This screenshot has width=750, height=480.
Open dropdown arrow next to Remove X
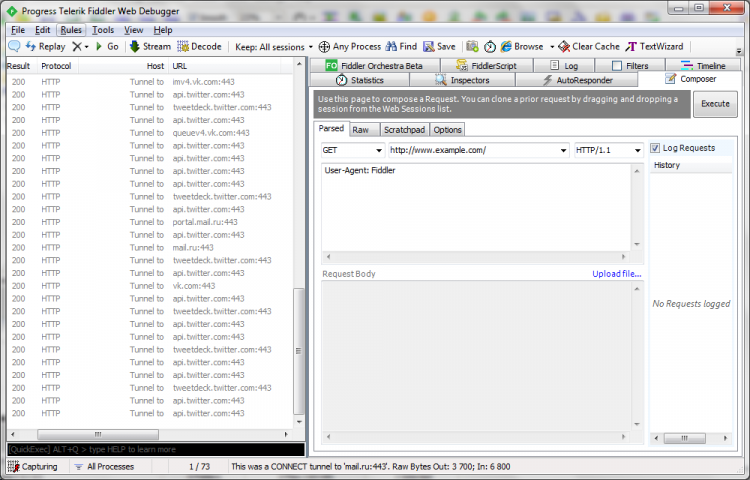pos(87,47)
